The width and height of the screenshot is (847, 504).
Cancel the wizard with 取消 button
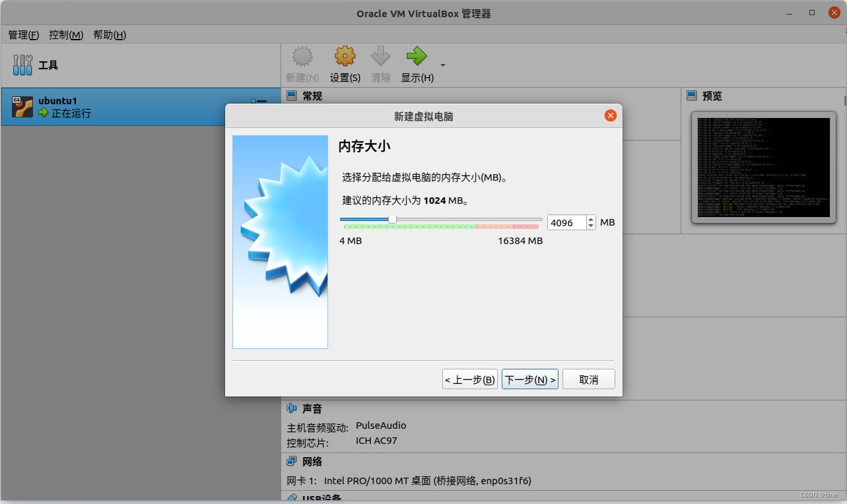point(589,379)
